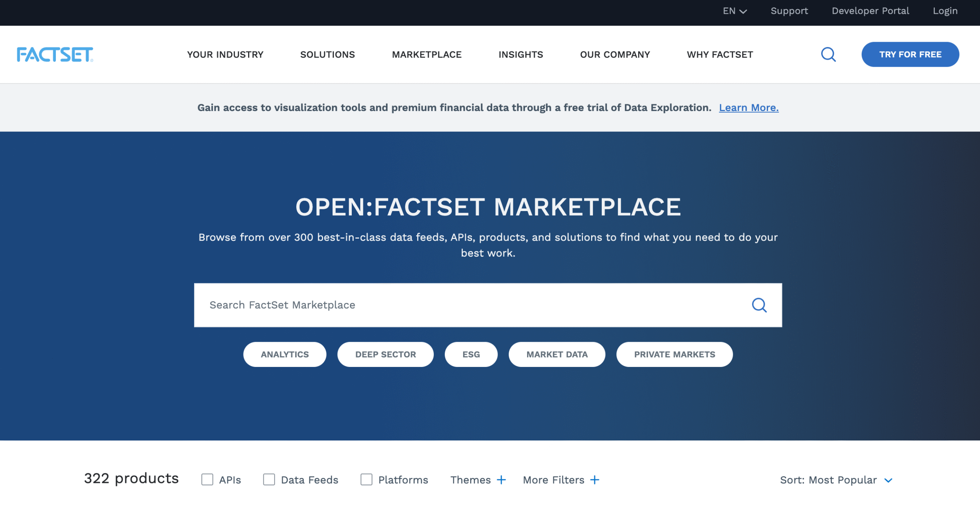
Task: Open Marketplace menu
Action: click(x=426, y=54)
